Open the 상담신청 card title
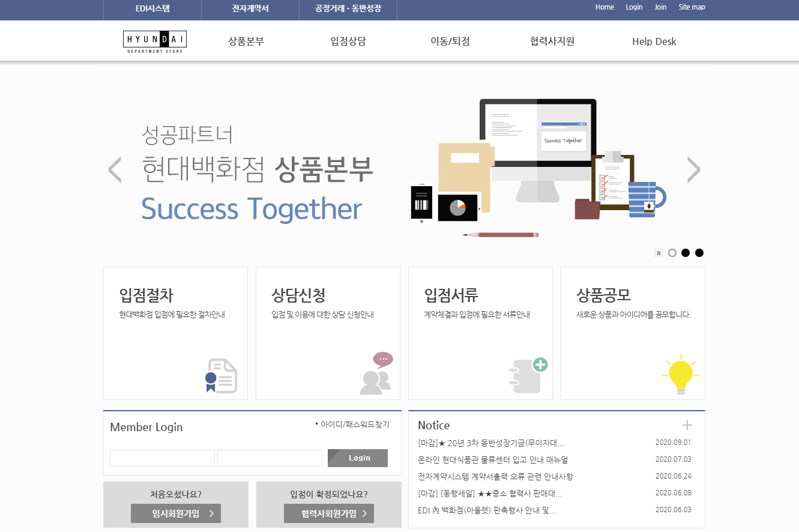The height and width of the screenshot is (532, 799). (x=299, y=295)
